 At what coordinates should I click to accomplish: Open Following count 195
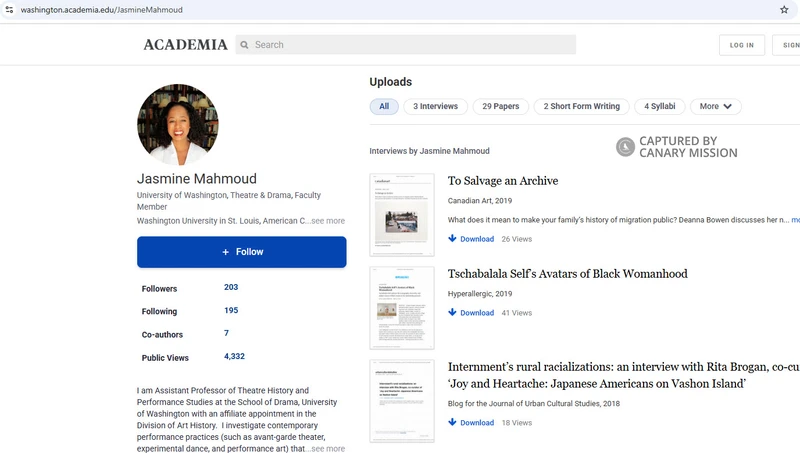pos(231,310)
